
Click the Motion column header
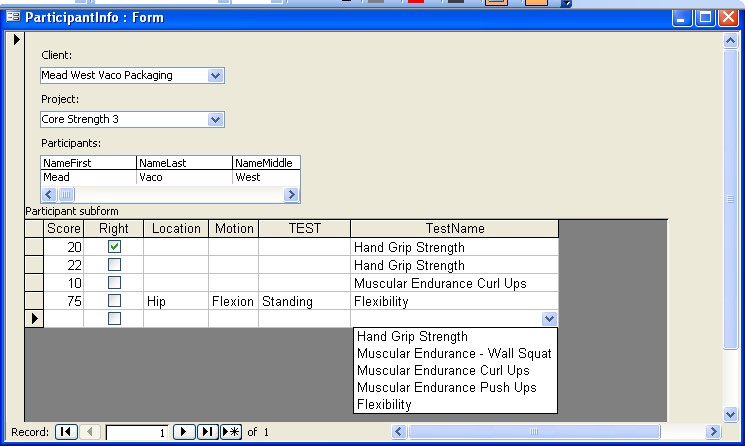click(x=234, y=228)
